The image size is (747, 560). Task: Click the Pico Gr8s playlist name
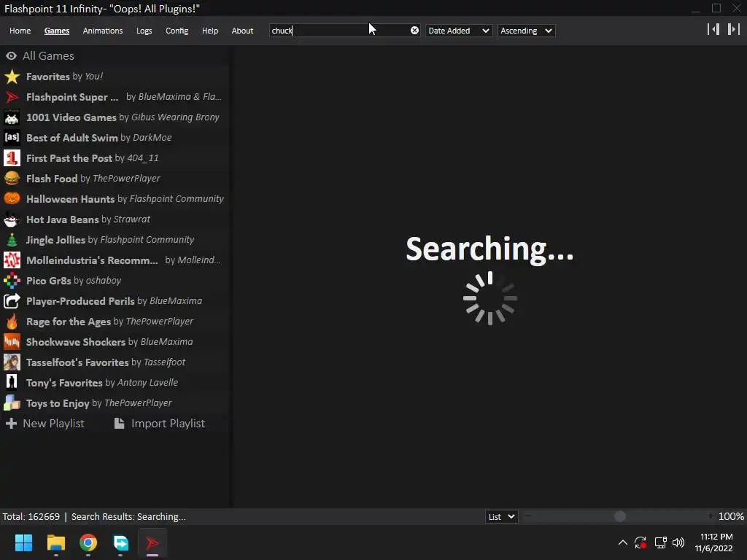(49, 281)
